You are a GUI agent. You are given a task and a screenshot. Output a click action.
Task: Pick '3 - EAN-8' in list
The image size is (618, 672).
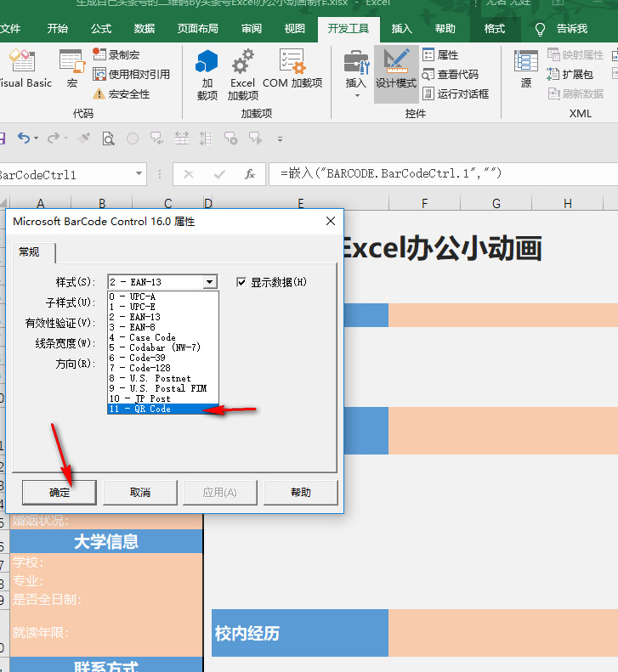[x=163, y=327]
